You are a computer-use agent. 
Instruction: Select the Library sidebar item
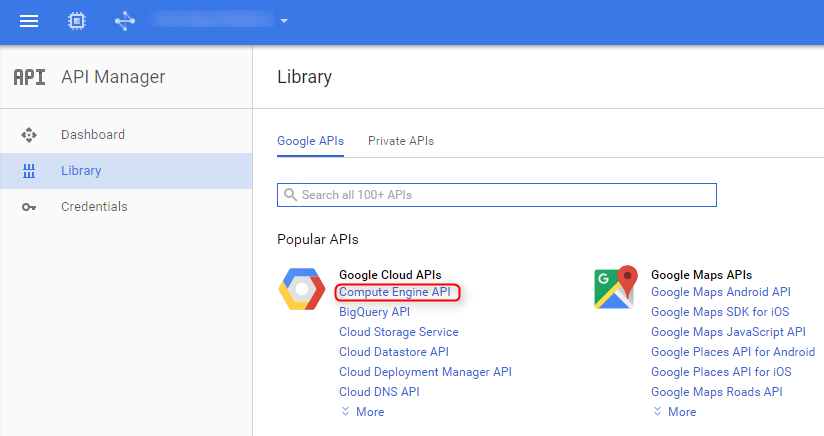pos(126,171)
